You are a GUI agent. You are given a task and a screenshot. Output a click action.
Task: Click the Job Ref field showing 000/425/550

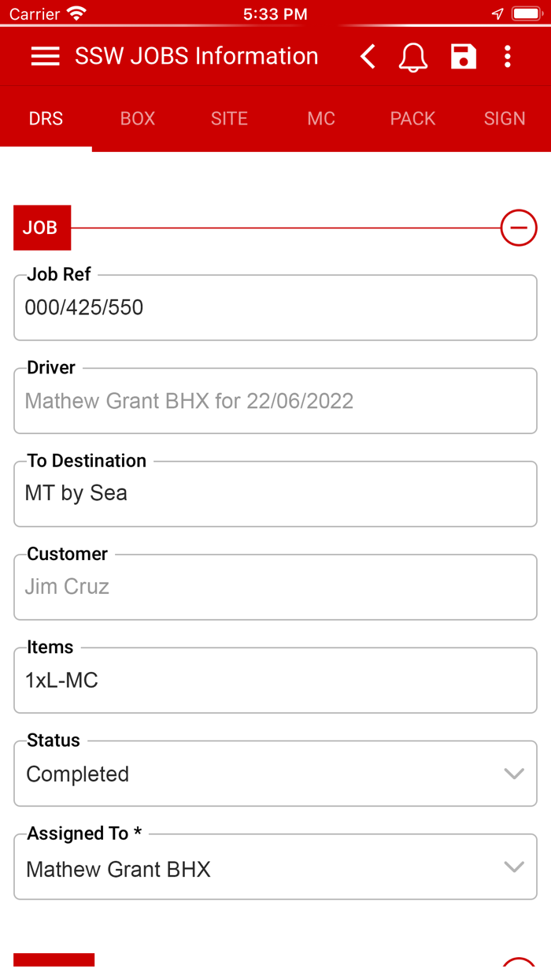click(x=275, y=307)
